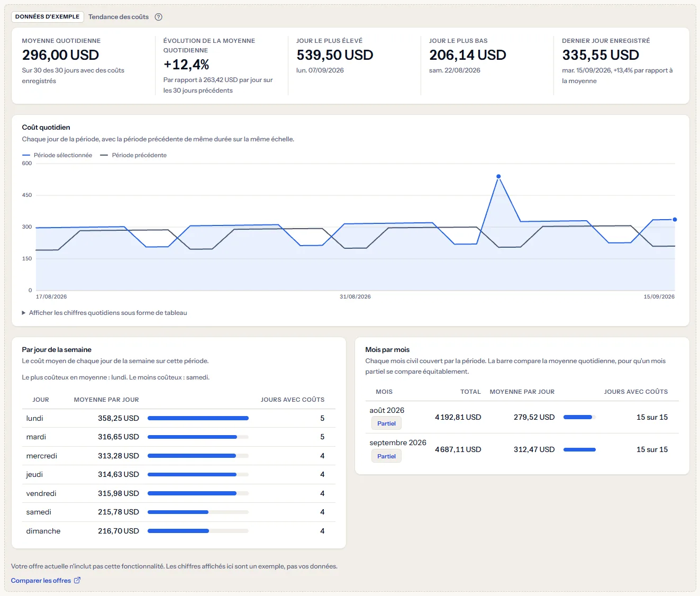Viewport: 700px width, 596px height.
Task: Click the Jour le plus élevé summary card
Action: coord(354,66)
